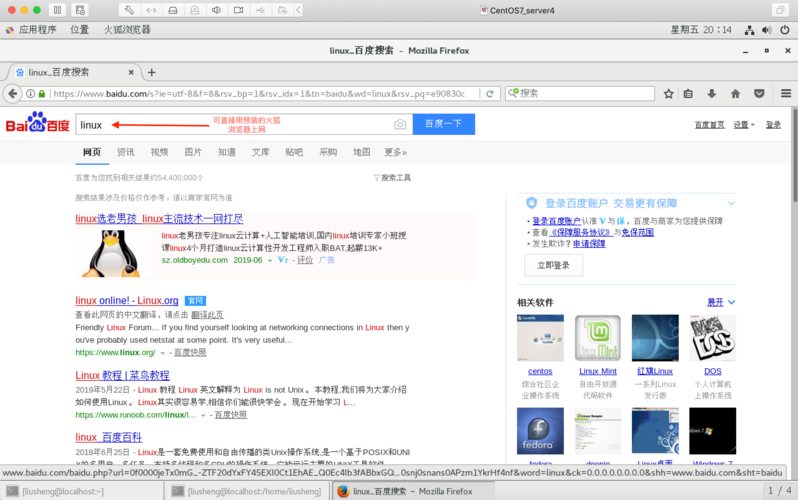Open a new Firefox tab
The height and width of the screenshot is (500, 798).
pos(151,72)
